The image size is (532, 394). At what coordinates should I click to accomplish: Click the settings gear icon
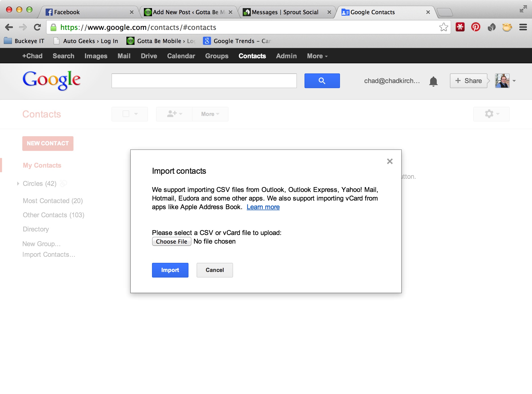coord(489,114)
